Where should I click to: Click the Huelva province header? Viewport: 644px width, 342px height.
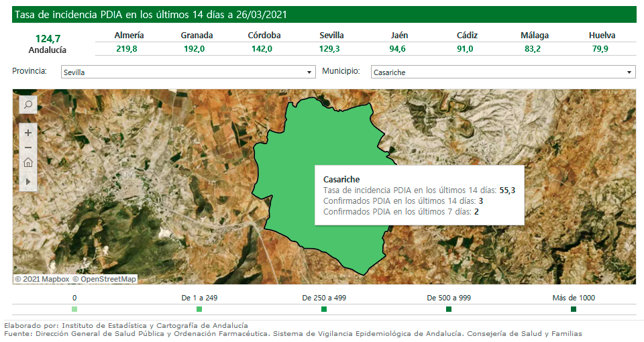602,36
